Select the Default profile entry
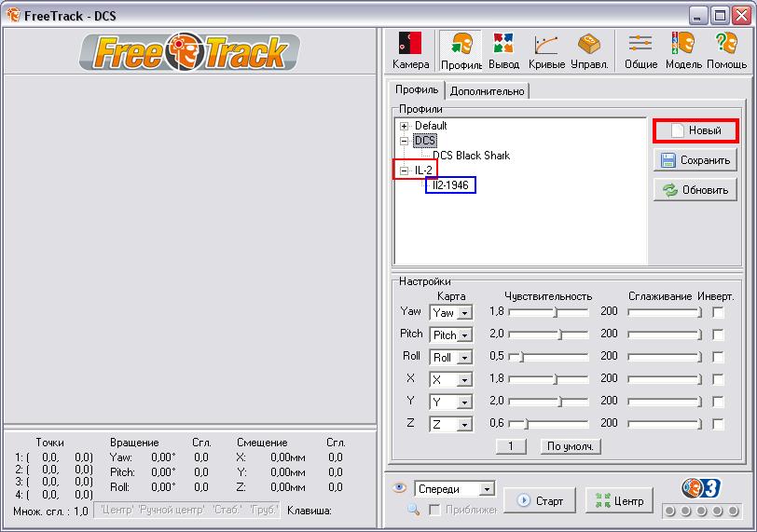The height and width of the screenshot is (532, 757). pyautogui.click(x=431, y=126)
